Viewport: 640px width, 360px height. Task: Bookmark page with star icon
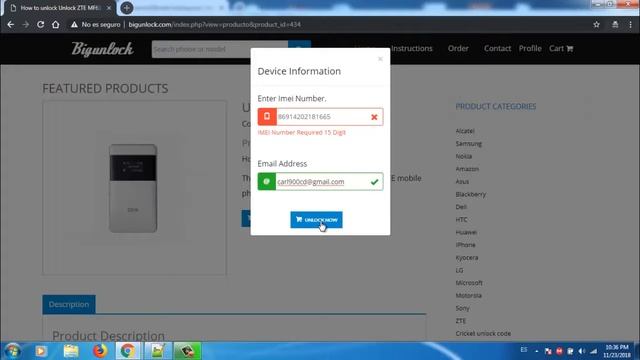[x=596, y=24]
